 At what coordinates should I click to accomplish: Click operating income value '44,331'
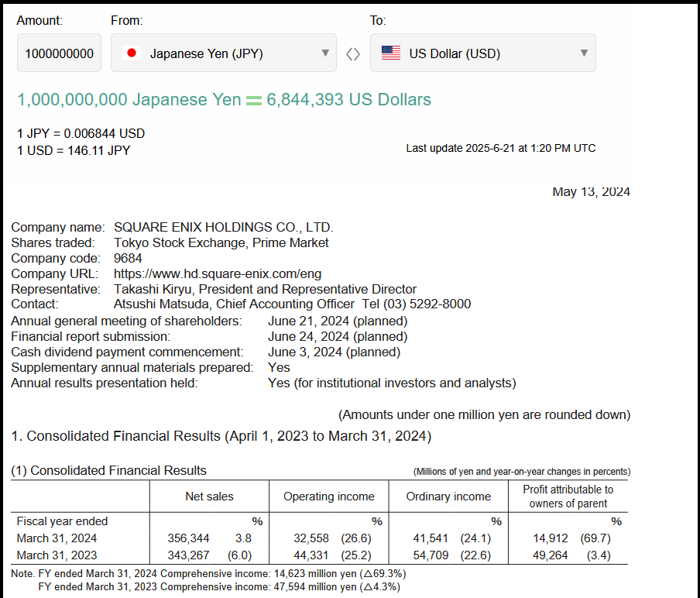point(311,555)
